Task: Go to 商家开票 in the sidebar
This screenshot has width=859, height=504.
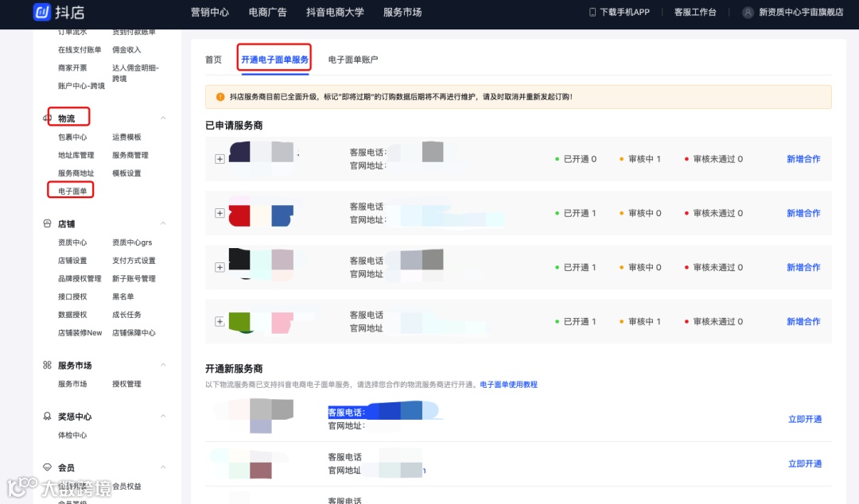Action: [72, 68]
